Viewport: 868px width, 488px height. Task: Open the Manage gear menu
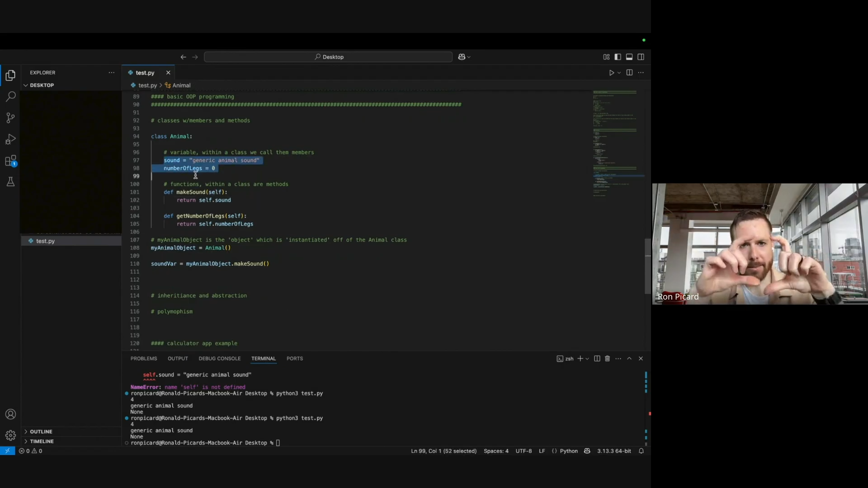tap(10, 435)
